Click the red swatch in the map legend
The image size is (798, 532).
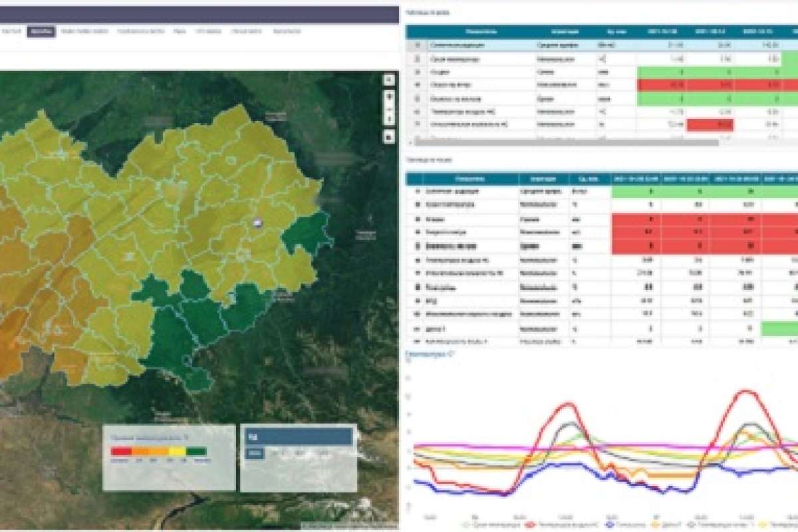[120, 452]
